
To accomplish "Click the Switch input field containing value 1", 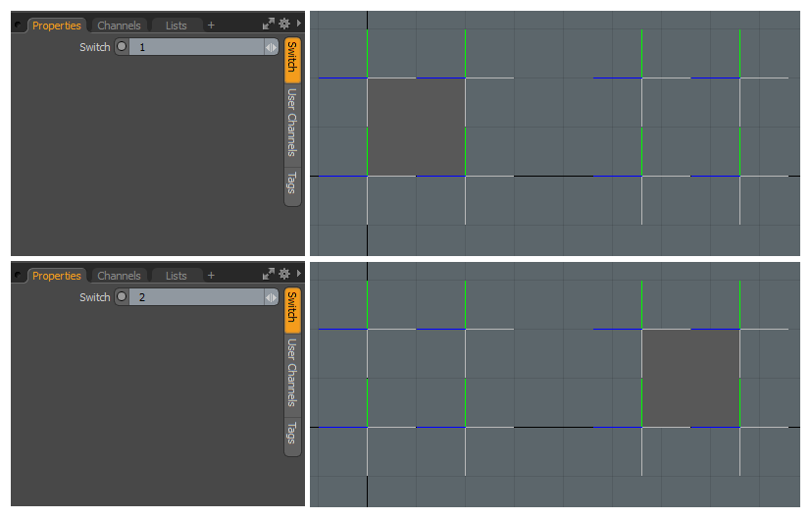I will (x=196, y=47).
